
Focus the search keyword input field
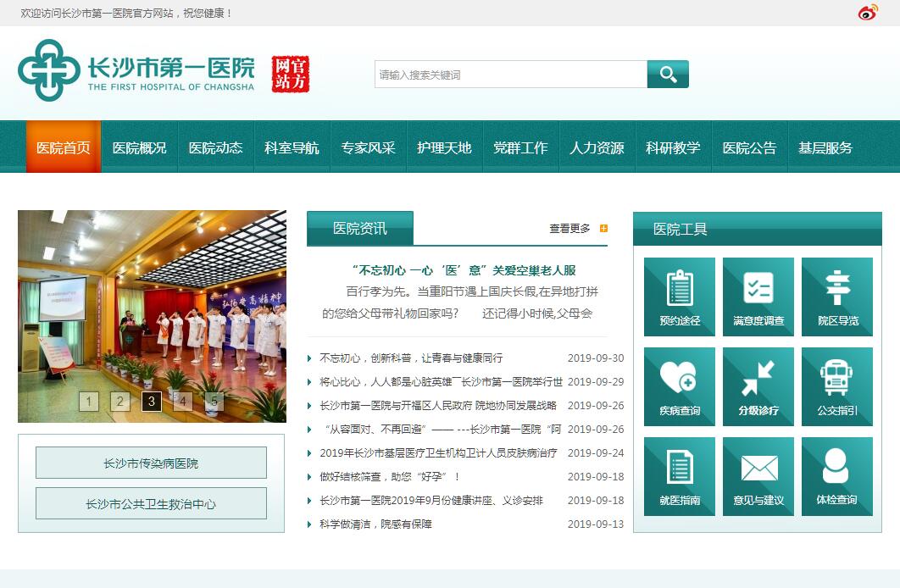(x=510, y=75)
